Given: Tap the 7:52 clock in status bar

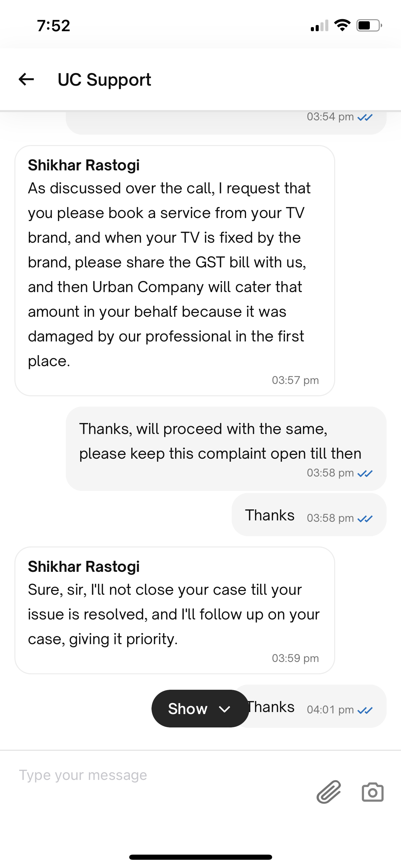Looking at the screenshot, I should tap(53, 26).
